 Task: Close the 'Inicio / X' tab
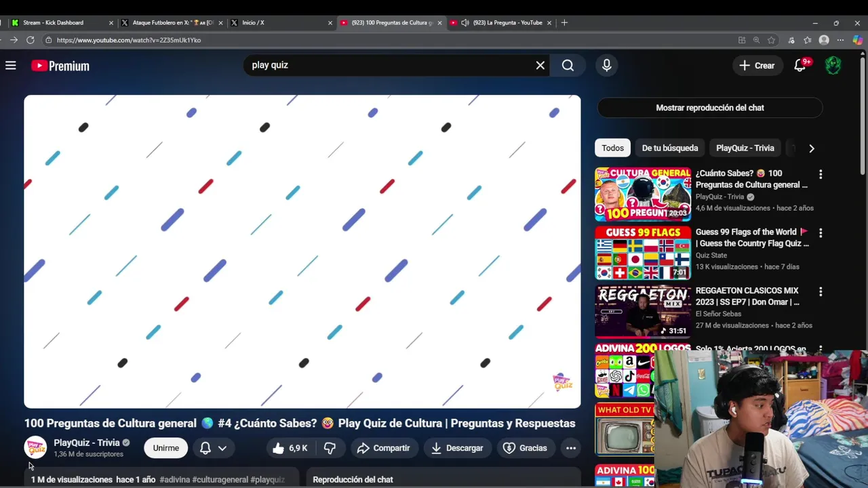point(330,22)
